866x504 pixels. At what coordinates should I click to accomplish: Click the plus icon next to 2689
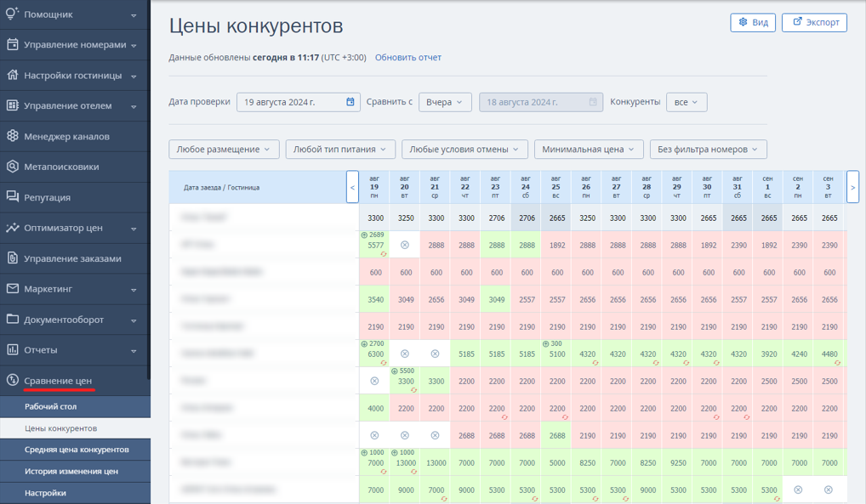click(x=364, y=235)
